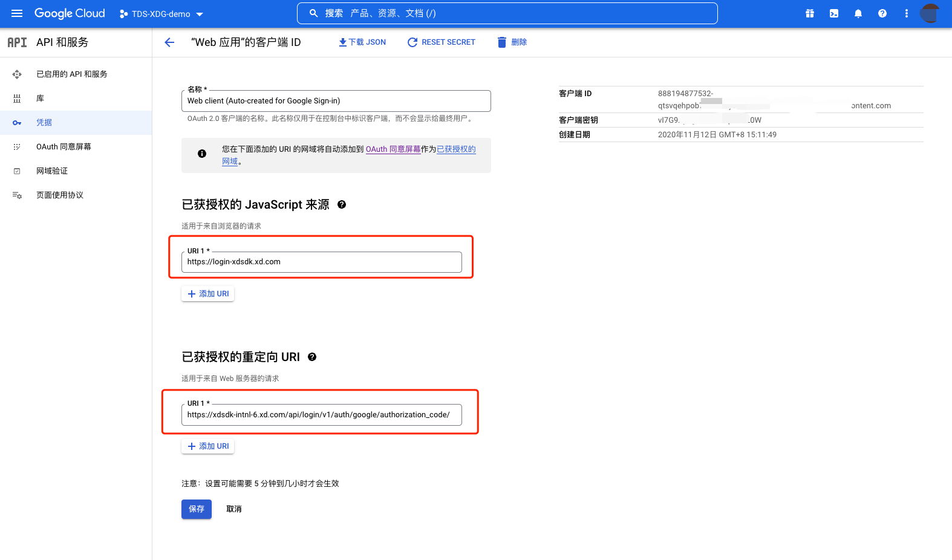Click the enabled APIs sidebar icon

tap(17, 74)
